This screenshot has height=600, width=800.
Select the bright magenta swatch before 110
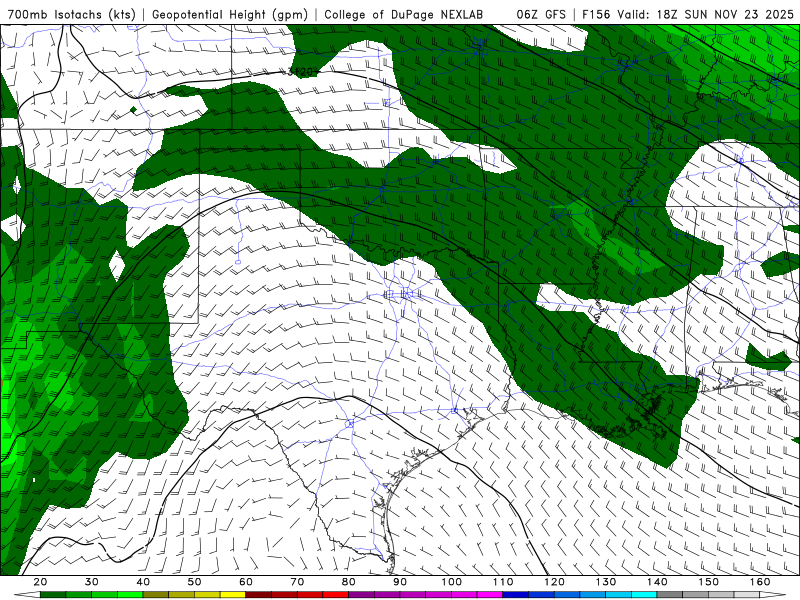coord(490,595)
